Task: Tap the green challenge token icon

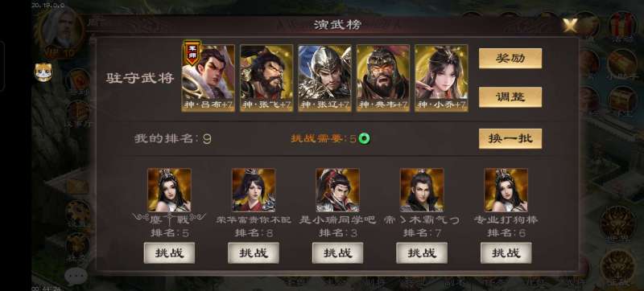Action: 364,138
